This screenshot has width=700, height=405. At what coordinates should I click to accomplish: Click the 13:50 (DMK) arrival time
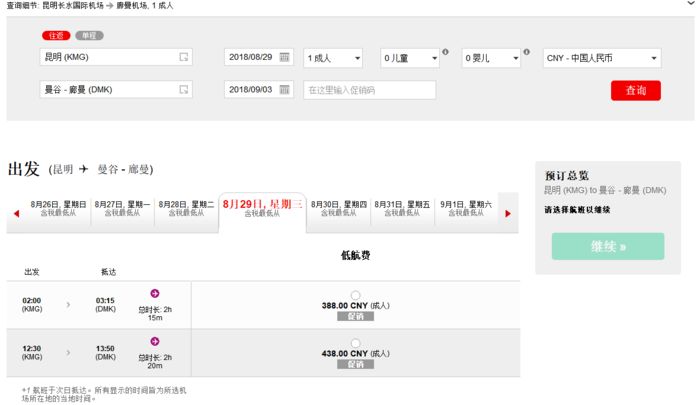pyautogui.click(x=105, y=352)
